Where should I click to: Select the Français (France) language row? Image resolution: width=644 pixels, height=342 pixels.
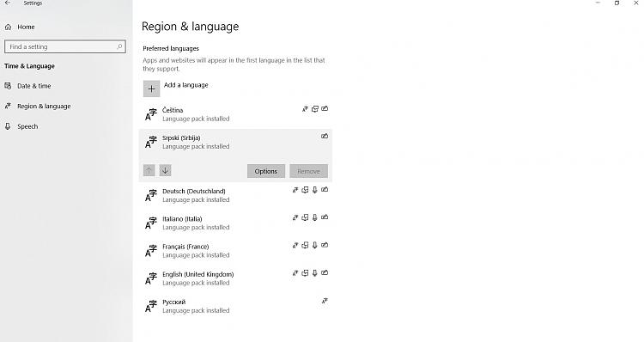pyautogui.click(x=236, y=251)
